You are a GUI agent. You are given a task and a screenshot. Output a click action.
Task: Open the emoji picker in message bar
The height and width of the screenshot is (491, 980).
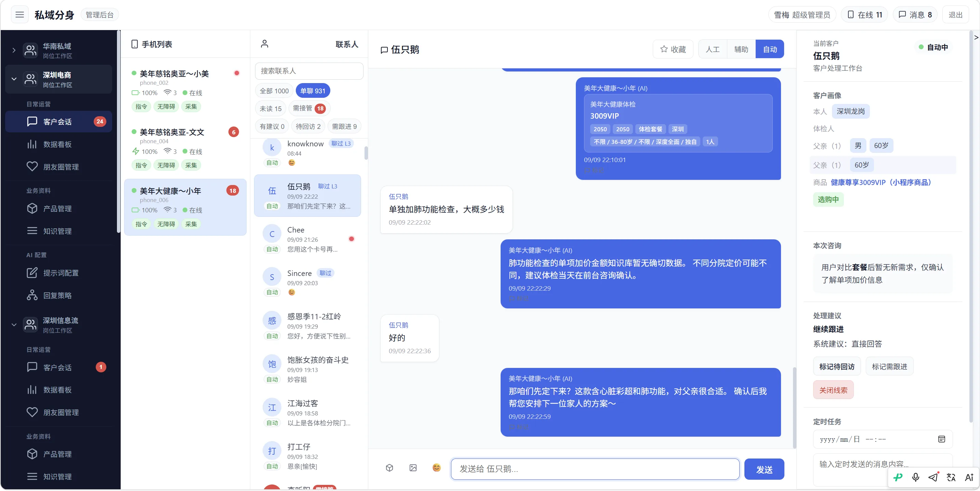point(436,468)
